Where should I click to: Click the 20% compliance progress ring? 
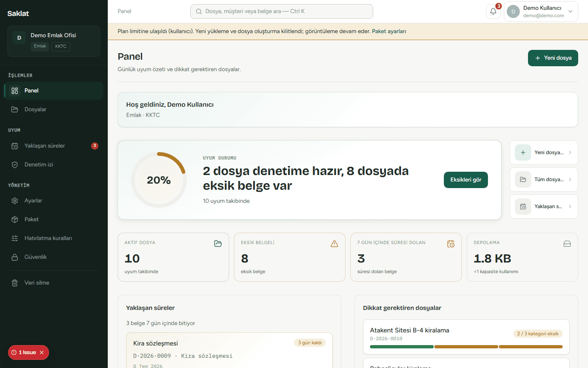159,180
